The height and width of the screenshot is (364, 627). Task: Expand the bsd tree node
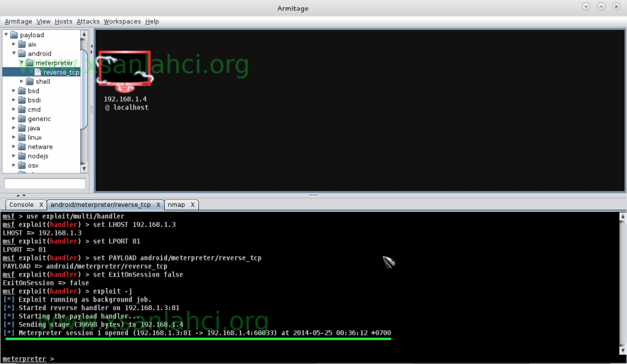click(x=13, y=91)
